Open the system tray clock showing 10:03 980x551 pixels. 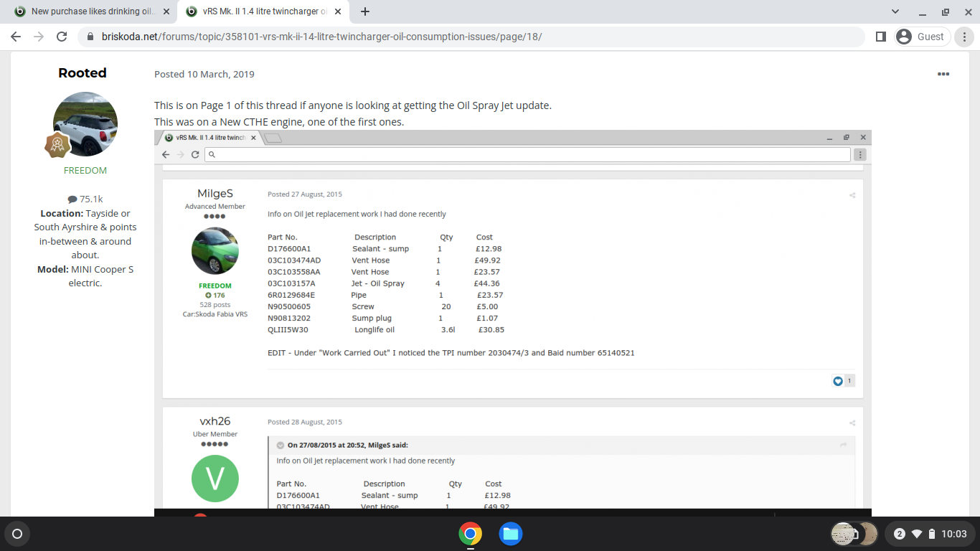click(x=953, y=534)
